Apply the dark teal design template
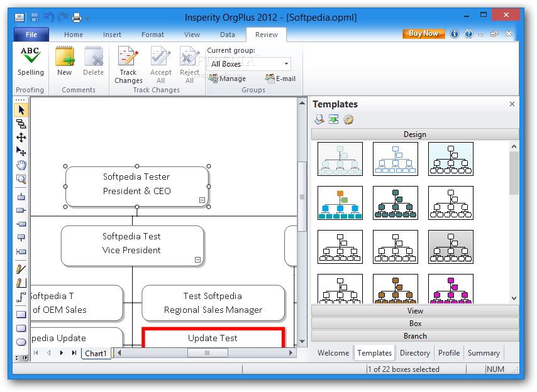Screen dimensions: 537x392 [x=396, y=203]
